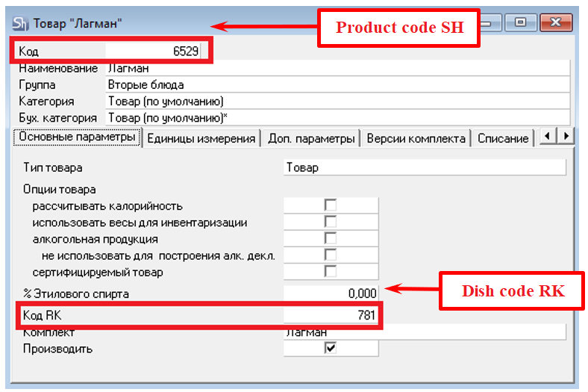The height and width of the screenshot is (392, 588).
Task: Check the алкогольная продукция box
Action: coord(330,239)
